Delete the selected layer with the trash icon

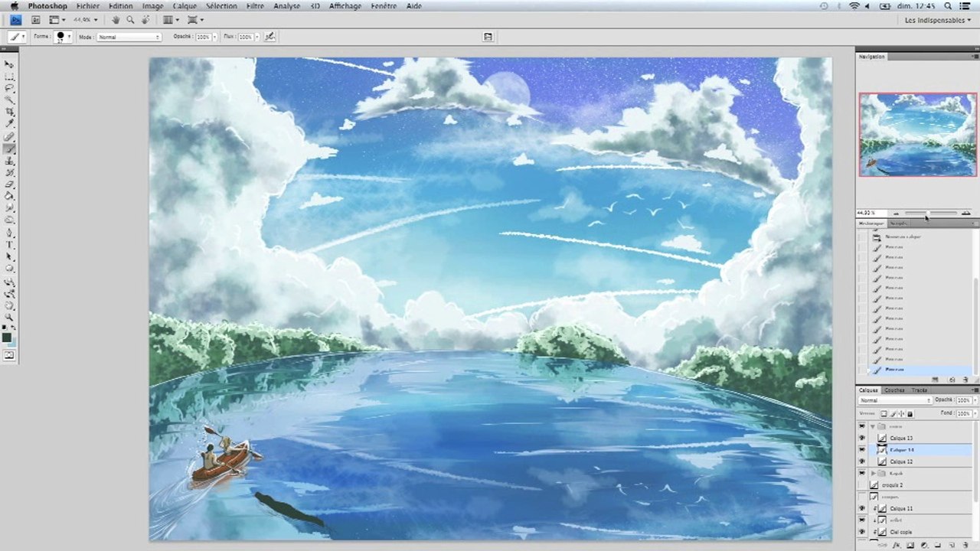[x=965, y=546]
